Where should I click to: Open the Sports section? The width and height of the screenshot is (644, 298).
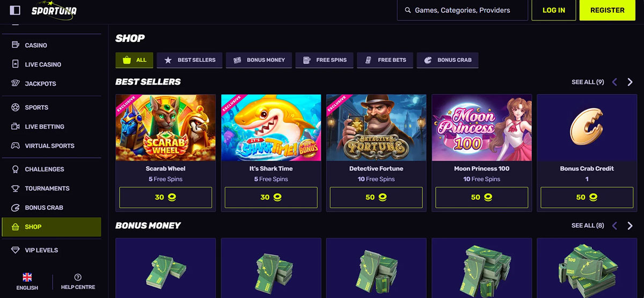(x=36, y=107)
